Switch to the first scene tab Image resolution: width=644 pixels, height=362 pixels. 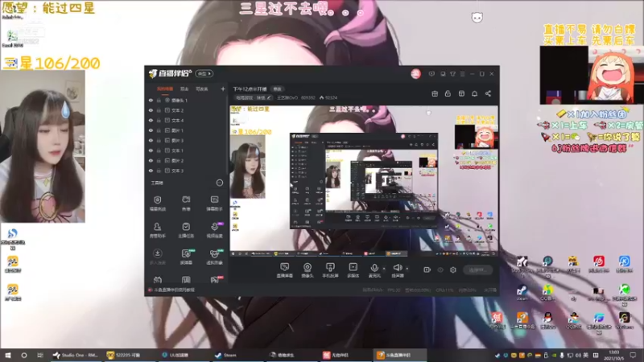pyautogui.click(x=165, y=88)
